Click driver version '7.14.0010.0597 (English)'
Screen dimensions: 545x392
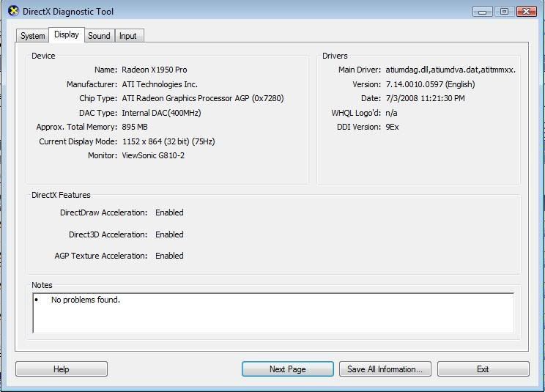point(430,84)
